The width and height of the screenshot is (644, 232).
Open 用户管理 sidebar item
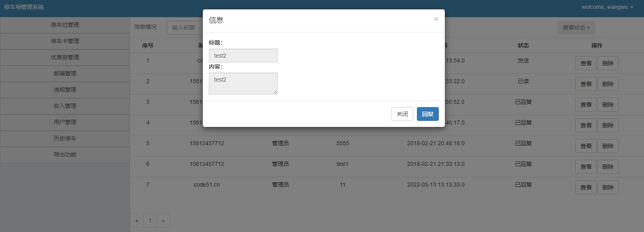(65, 122)
